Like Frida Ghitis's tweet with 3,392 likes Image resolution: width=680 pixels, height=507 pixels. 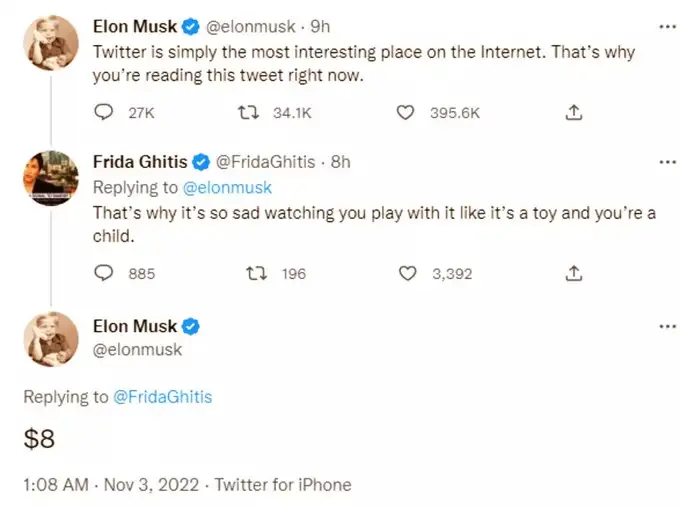[407, 274]
